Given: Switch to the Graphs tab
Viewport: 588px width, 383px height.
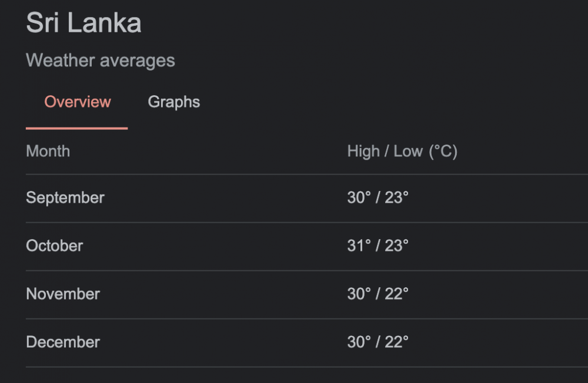Looking at the screenshot, I should tap(173, 102).
